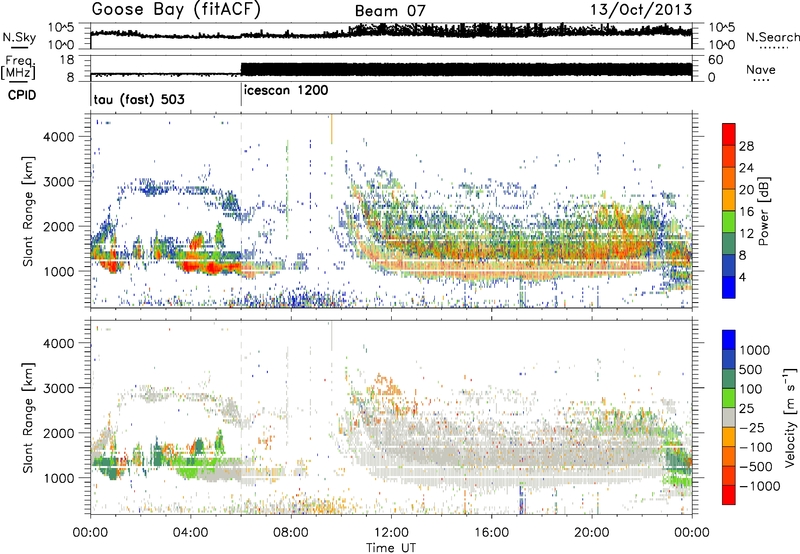
Task: Click the '28' power colorbar value
Action: pyautogui.click(x=746, y=146)
